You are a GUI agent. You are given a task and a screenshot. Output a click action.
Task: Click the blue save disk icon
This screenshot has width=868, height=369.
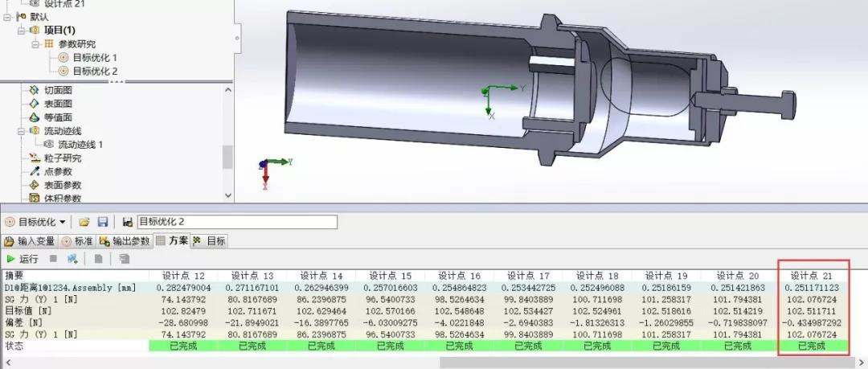pyautogui.click(x=102, y=222)
